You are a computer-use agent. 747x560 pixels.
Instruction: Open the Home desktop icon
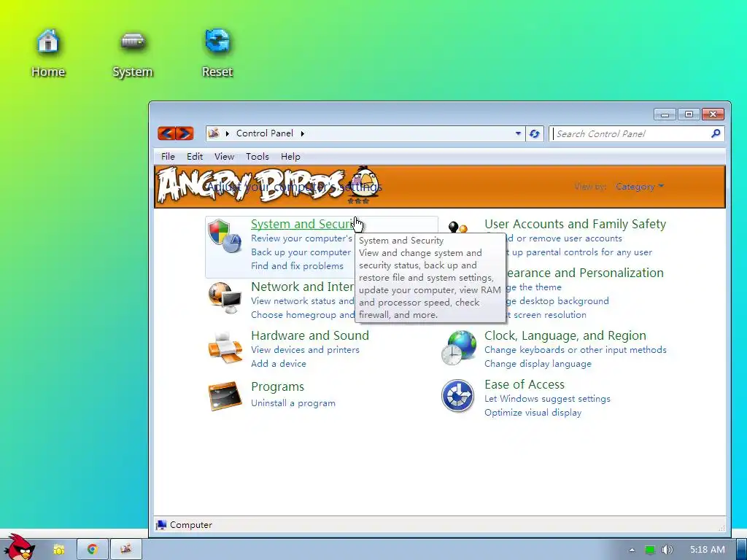47,52
